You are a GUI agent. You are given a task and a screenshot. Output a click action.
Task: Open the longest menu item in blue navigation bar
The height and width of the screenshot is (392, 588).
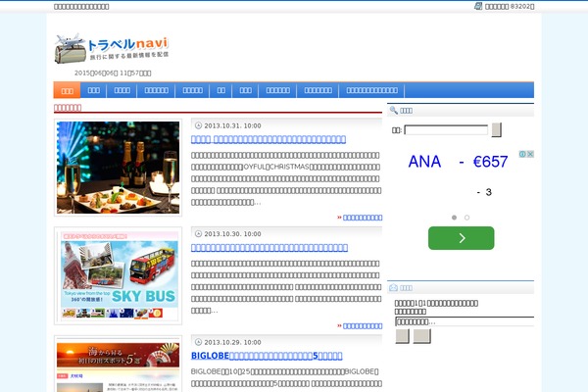(x=371, y=90)
